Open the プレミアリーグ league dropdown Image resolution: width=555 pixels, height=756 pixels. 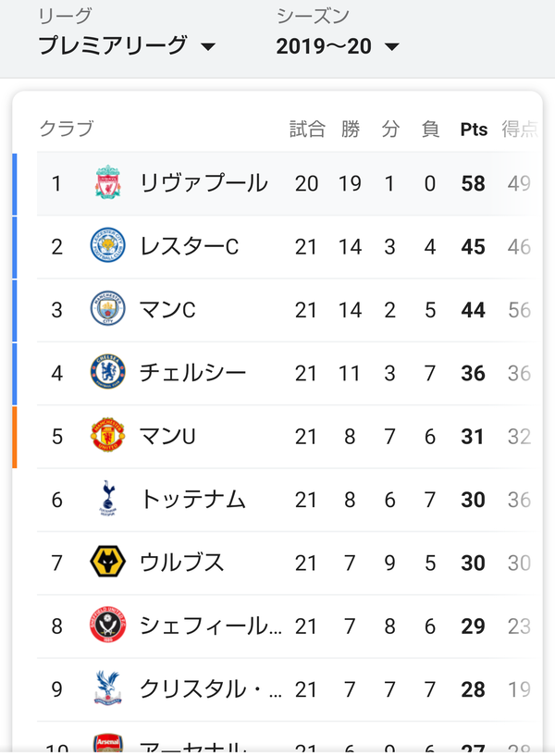(x=127, y=46)
